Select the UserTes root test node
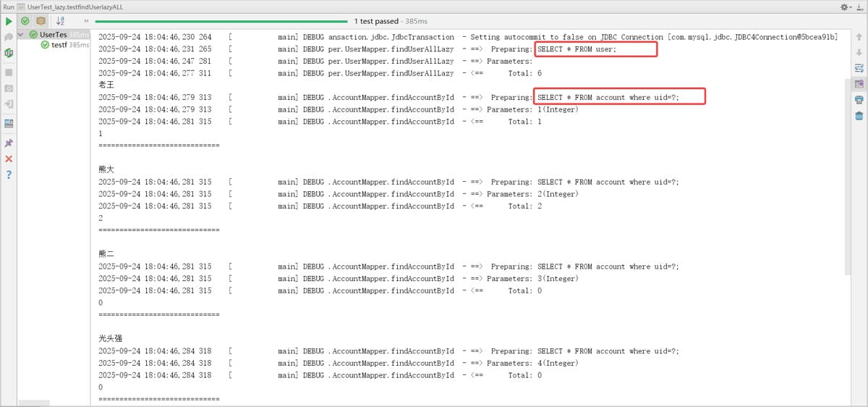This screenshot has height=407, width=868. (54, 34)
